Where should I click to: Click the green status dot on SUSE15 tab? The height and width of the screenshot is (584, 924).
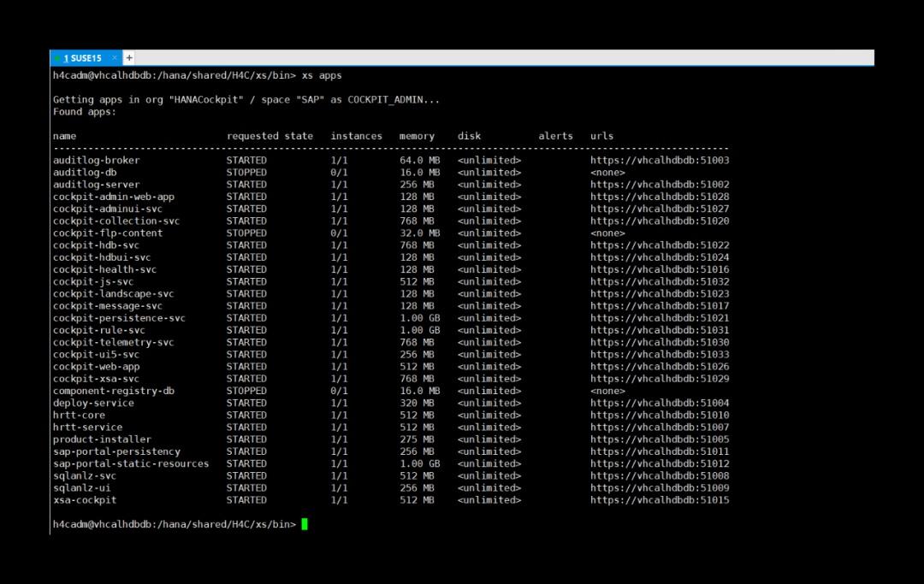coord(57,58)
